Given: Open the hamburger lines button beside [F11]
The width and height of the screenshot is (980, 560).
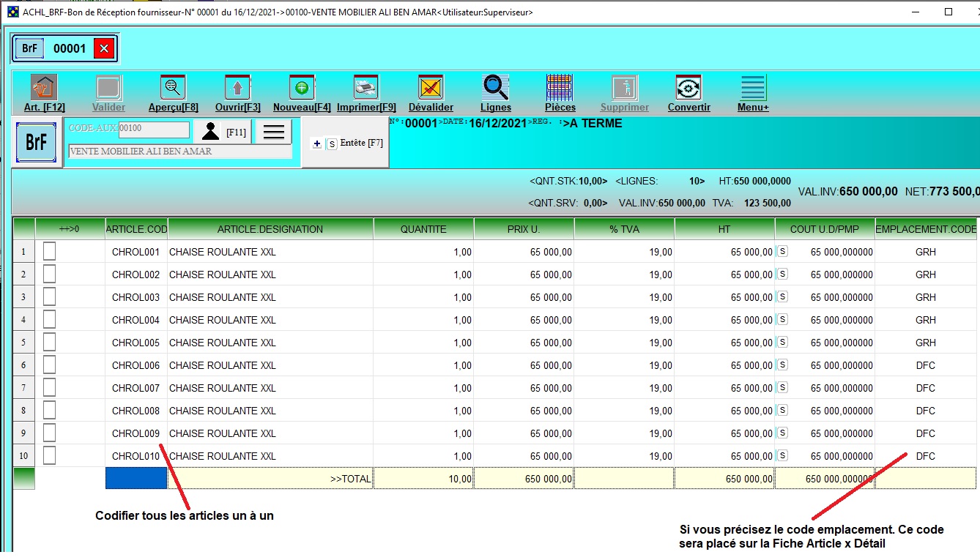Looking at the screenshot, I should [x=274, y=132].
